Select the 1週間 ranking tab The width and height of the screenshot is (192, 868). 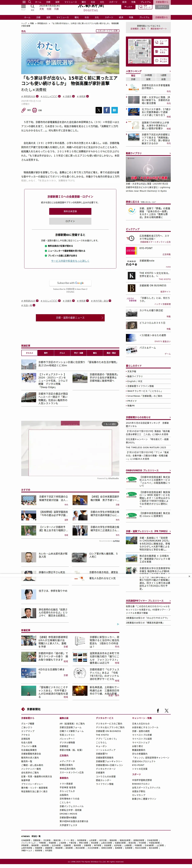[163, 75]
